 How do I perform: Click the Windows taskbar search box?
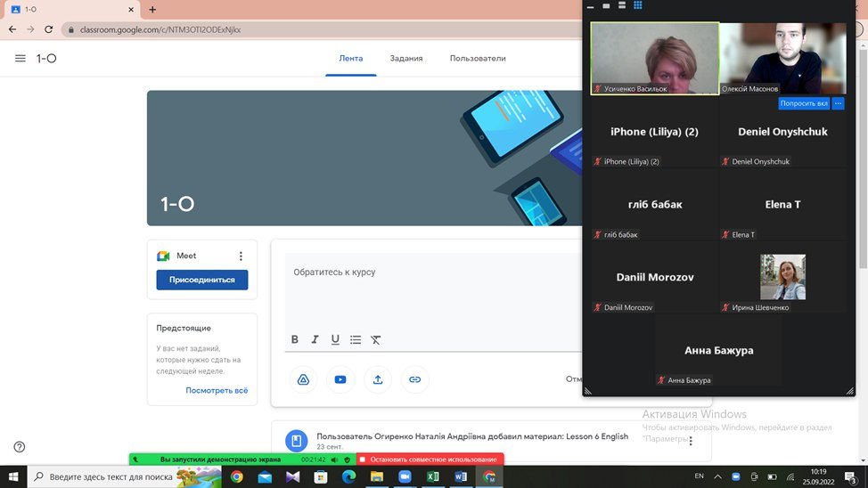pos(125,476)
